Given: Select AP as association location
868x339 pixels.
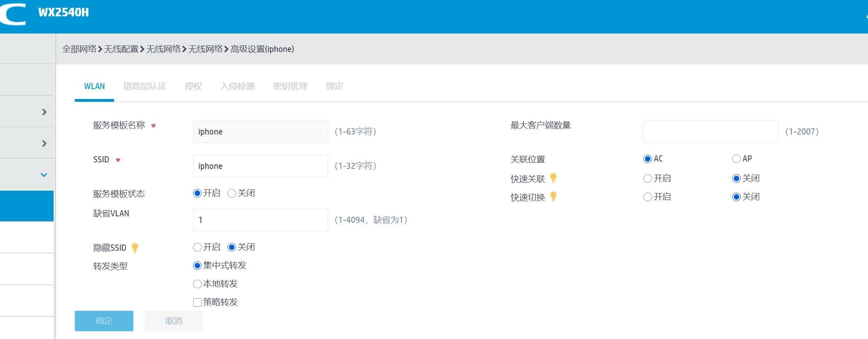Looking at the screenshot, I should [736, 159].
